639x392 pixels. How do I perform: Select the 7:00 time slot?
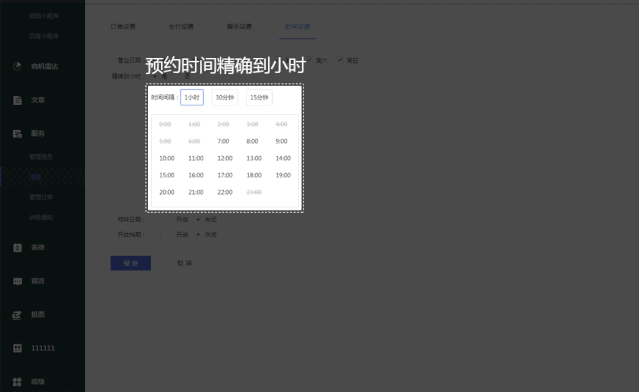coord(223,141)
